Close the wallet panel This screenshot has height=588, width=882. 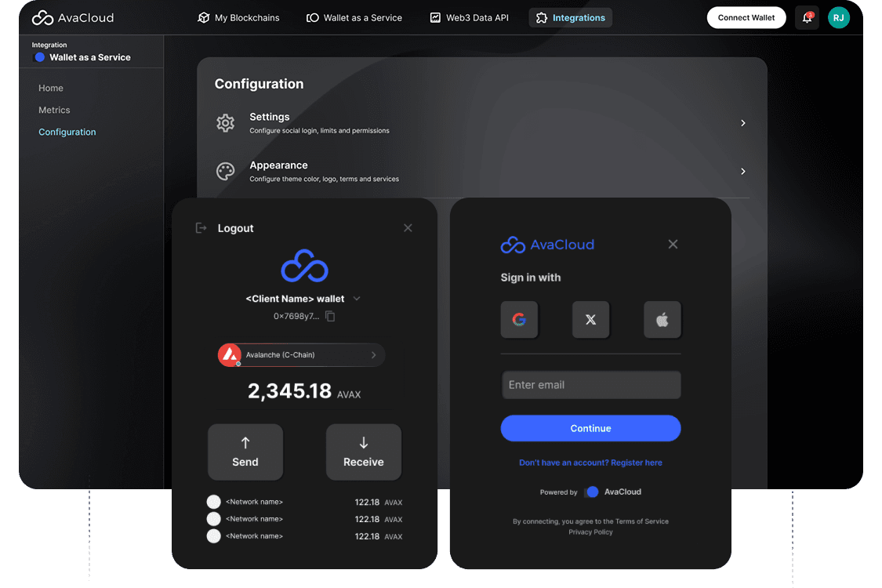click(408, 228)
